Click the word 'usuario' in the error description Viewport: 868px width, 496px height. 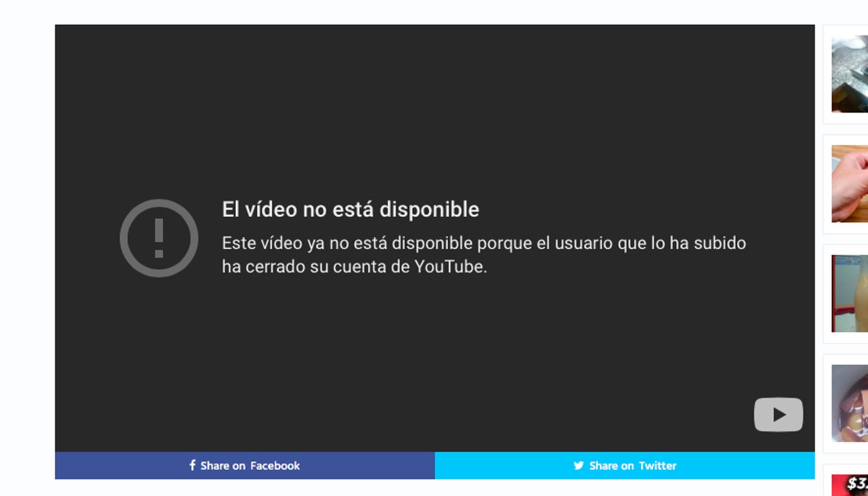584,243
